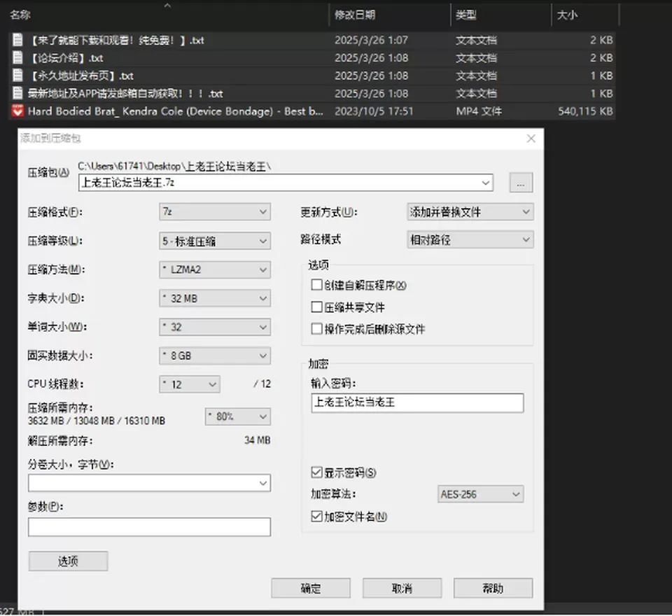Click the MP4 icon for Hard Bodied Brat video
The height and width of the screenshot is (616, 672).
click(17, 111)
